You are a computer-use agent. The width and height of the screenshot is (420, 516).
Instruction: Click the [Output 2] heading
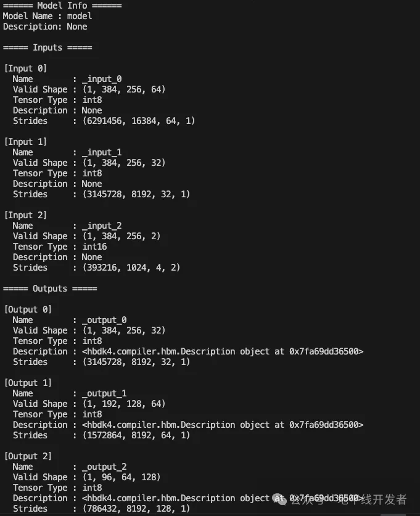(x=28, y=456)
